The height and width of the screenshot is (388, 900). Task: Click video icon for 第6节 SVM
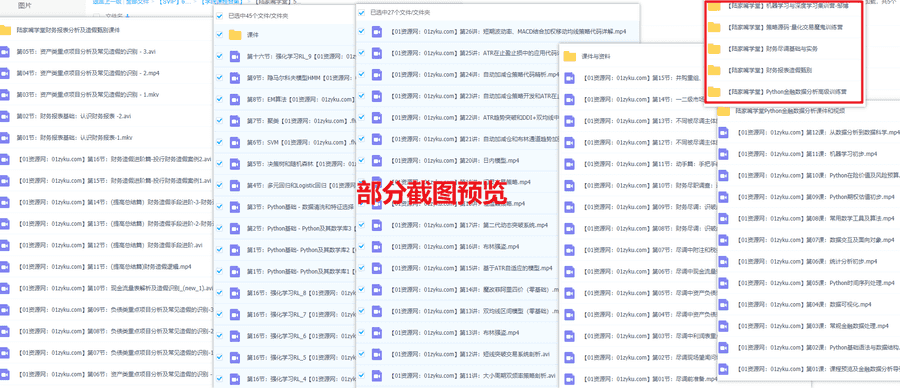[235, 142]
